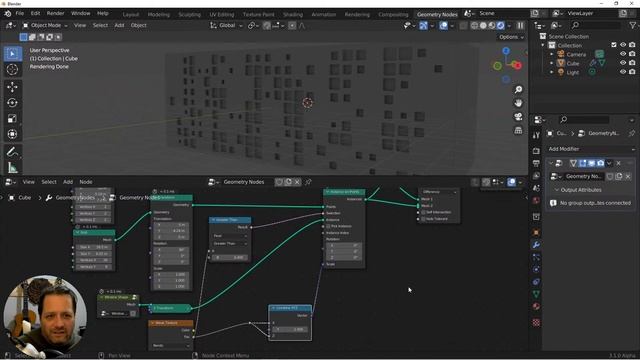Unlink the node tree in node editor header
The image size is (640, 360).
coord(297,182)
